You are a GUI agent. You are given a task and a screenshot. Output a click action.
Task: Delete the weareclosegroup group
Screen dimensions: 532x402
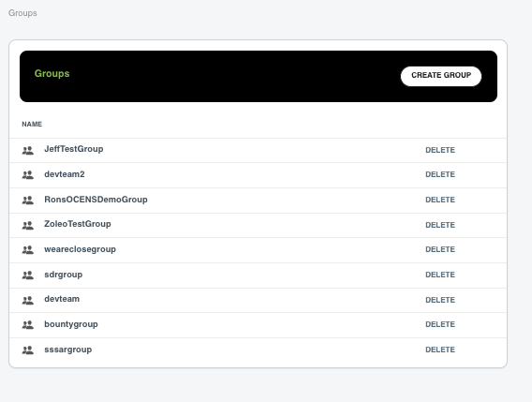(440, 249)
